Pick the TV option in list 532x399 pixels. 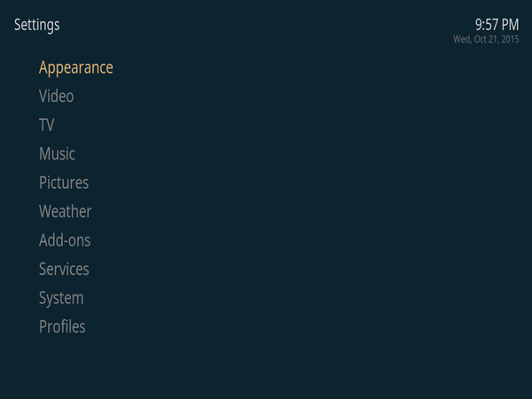tap(46, 125)
